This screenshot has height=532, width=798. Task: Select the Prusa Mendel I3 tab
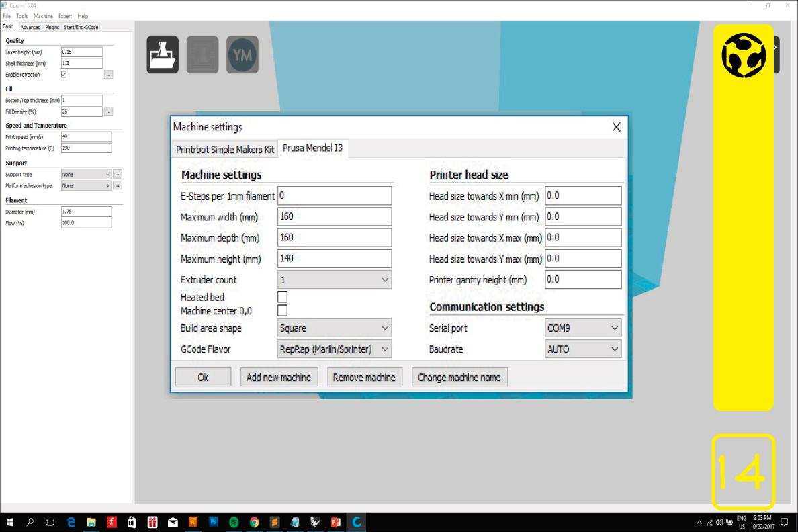(313, 148)
